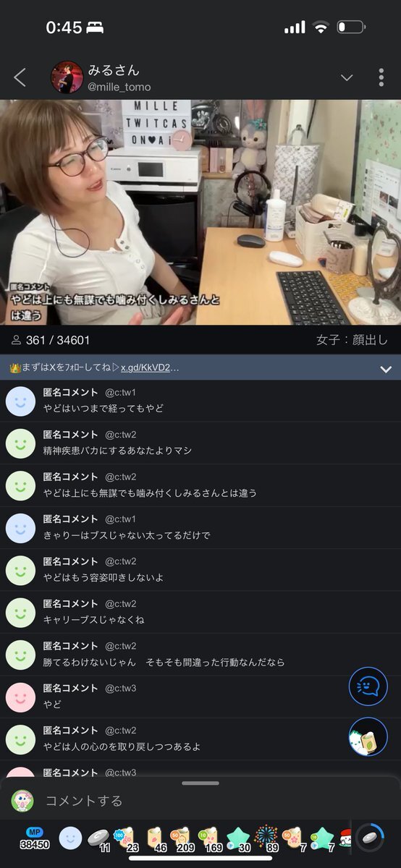The height and width of the screenshot is (868, 401).
Task: Send the coin item with count 11
Action: 99,839
